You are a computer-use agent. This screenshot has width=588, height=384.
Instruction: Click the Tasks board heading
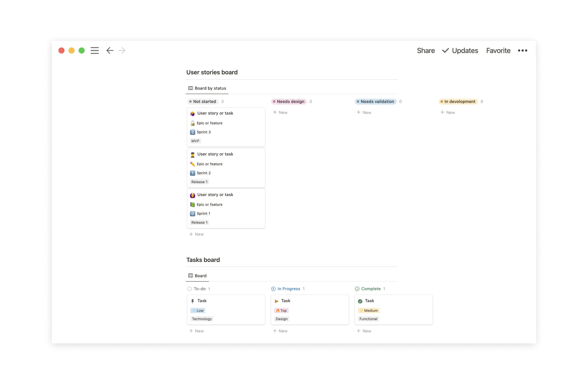(203, 260)
